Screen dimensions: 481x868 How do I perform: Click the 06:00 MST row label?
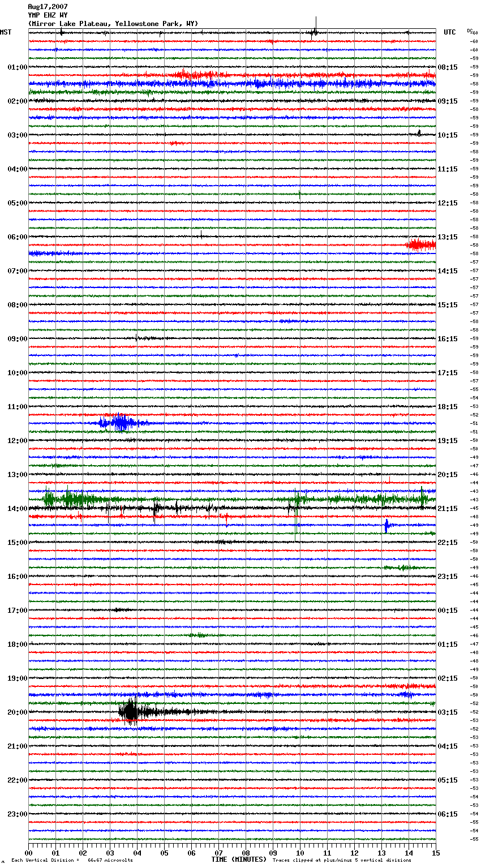(17, 237)
